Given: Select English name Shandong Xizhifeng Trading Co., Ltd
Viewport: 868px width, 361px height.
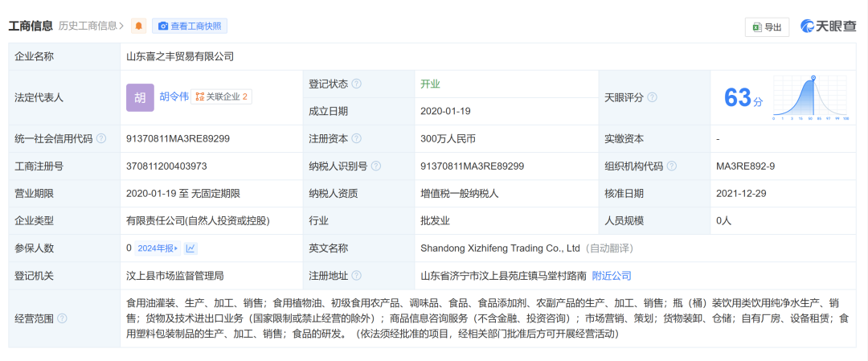Looking at the screenshot, I should [x=500, y=248].
